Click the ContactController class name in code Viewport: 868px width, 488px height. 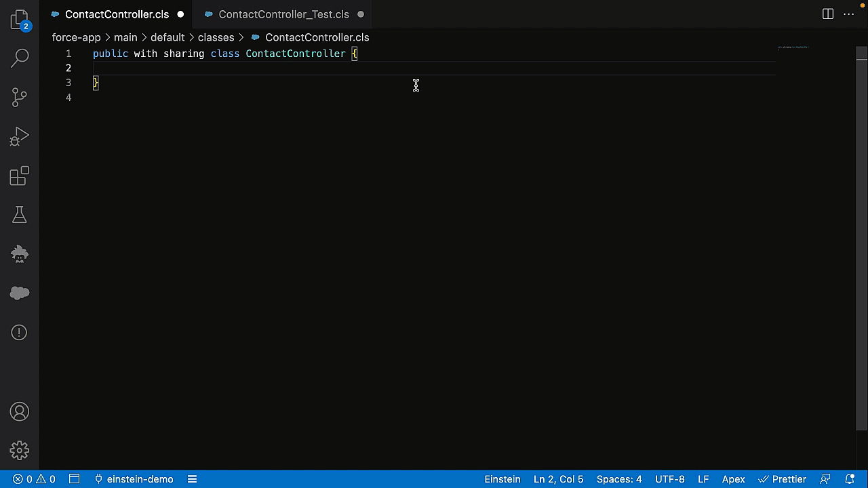pyautogui.click(x=296, y=54)
